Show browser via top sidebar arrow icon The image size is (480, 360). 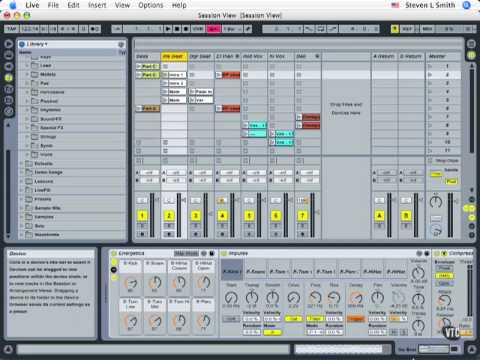coord(9,44)
